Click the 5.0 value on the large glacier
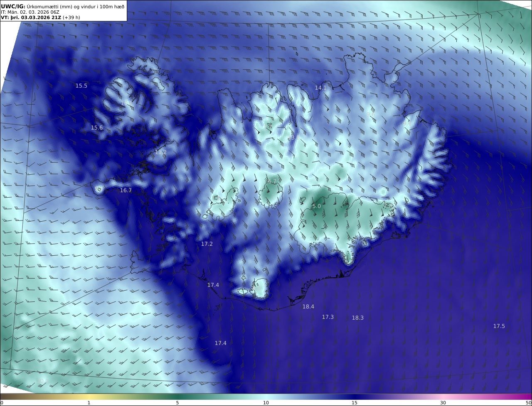Screen dimensions: 532x406 click(x=317, y=206)
